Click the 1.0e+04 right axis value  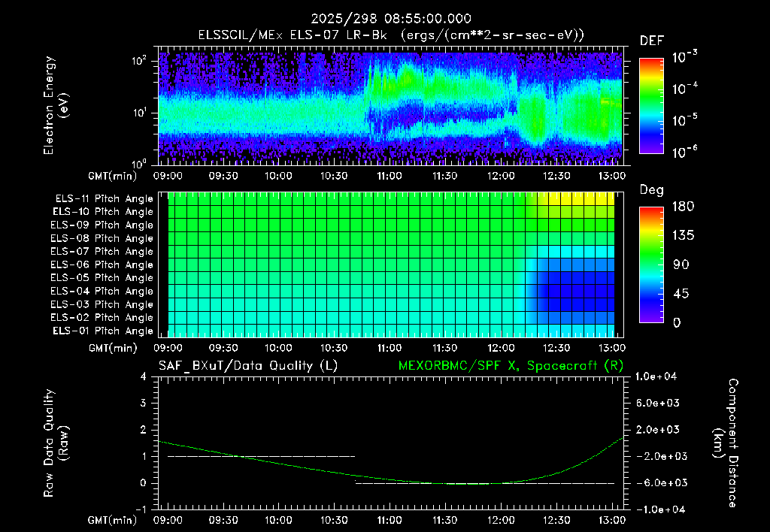tap(656, 376)
